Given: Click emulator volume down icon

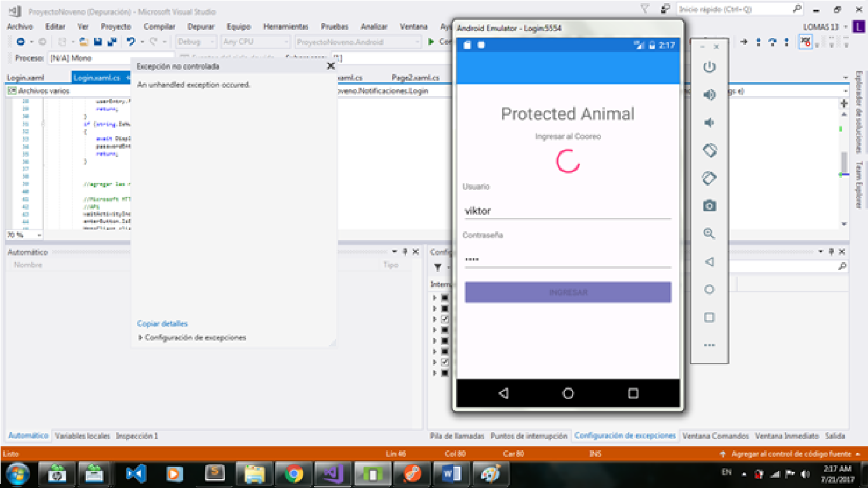Looking at the screenshot, I should click(709, 123).
